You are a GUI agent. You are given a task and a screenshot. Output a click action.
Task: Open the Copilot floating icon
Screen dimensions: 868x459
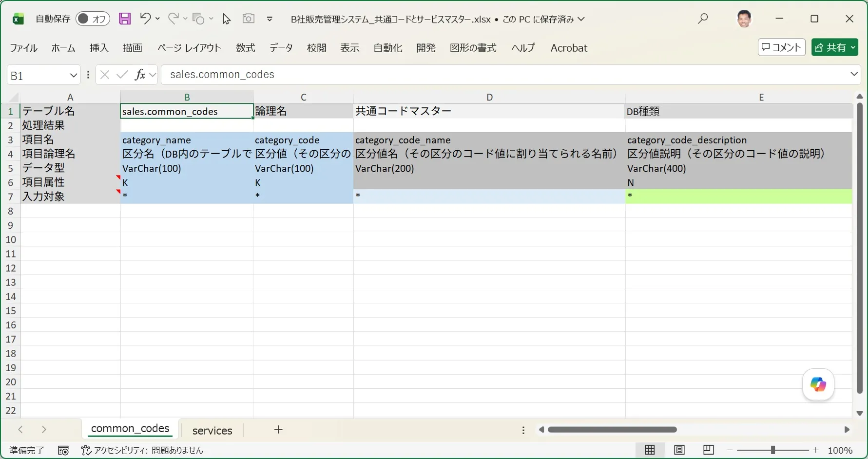coord(818,384)
